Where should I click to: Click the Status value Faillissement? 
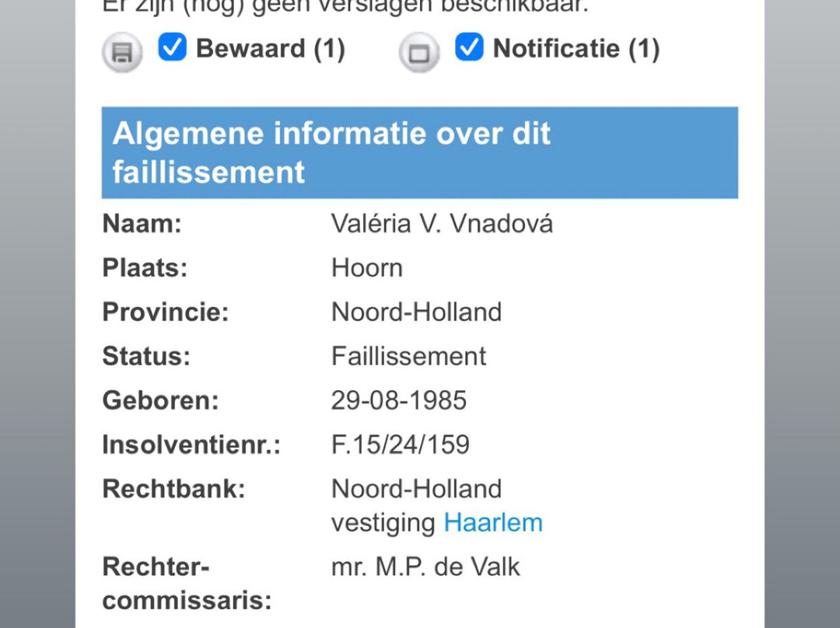408,356
